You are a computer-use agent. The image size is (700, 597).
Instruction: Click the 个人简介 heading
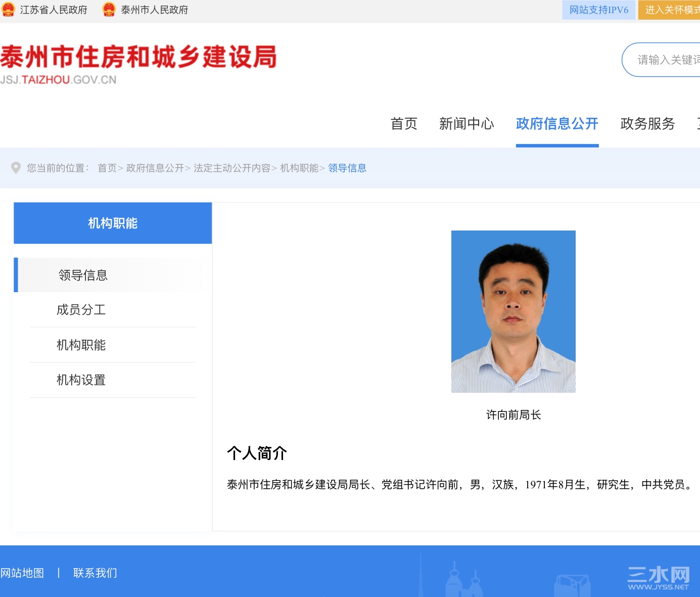click(x=257, y=453)
